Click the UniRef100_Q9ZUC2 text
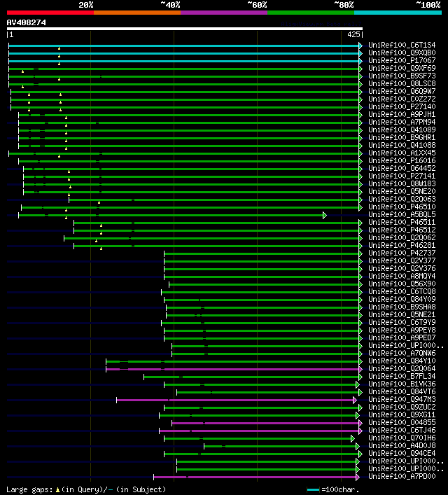448x495 pixels. [x=402, y=407]
